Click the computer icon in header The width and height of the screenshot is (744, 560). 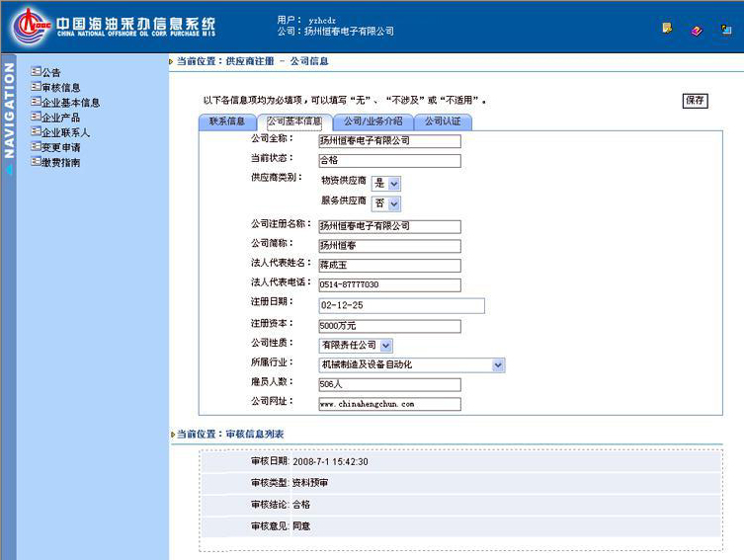(x=726, y=30)
